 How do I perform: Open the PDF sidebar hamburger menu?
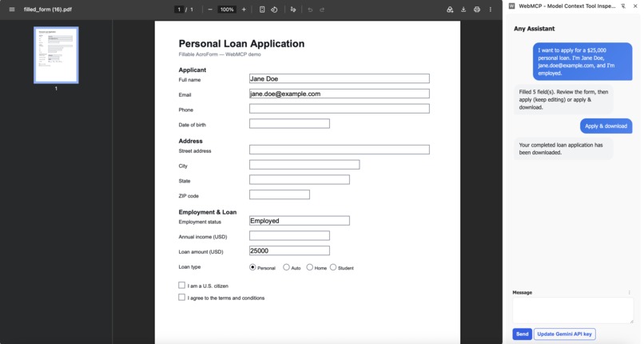point(12,9)
